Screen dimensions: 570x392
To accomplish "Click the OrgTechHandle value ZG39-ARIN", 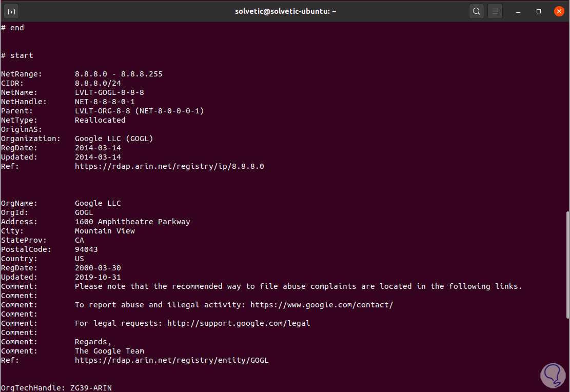I will [91, 388].
